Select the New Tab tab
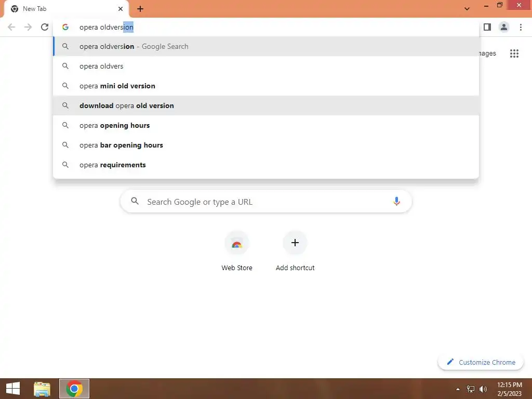The image size is (532, 399). click(x=66, y=9)
